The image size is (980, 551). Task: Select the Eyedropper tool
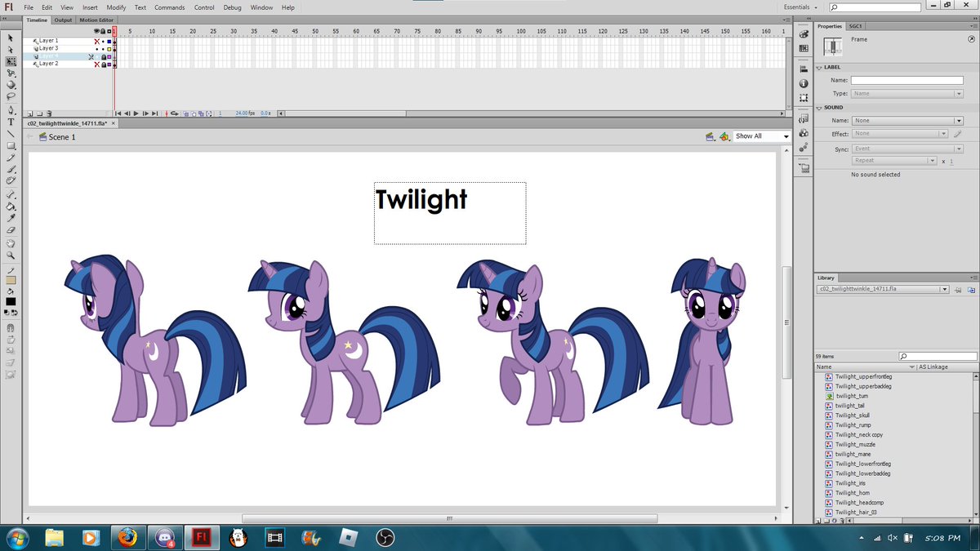[11, 218]
